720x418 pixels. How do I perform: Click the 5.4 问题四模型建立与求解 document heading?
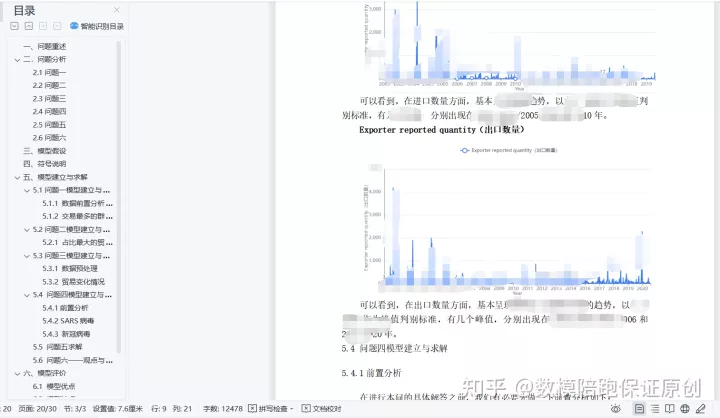[x=394, y=349]
